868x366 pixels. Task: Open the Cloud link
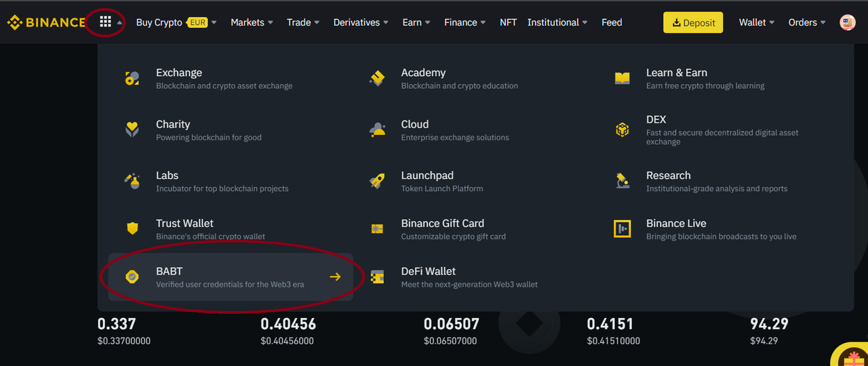[415, 124]
